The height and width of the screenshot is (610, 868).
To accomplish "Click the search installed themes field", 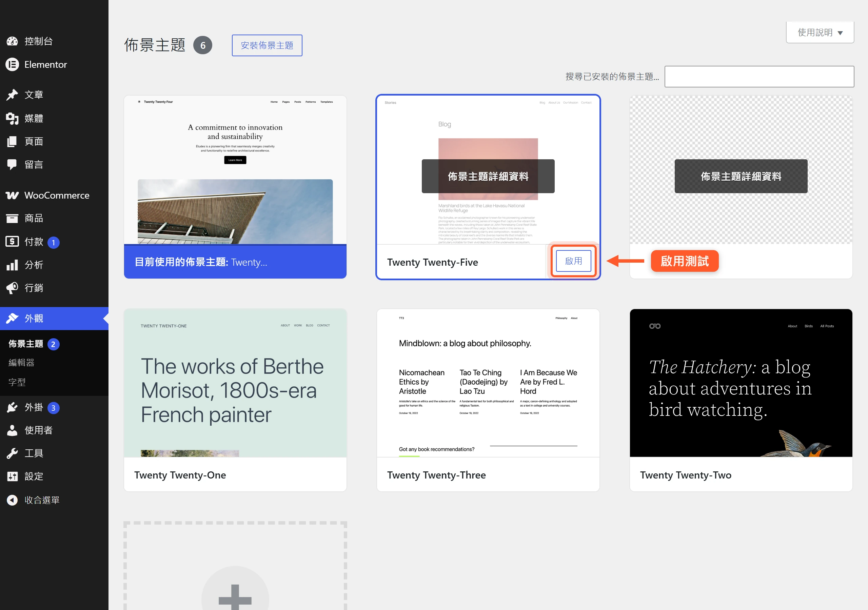I will (x=759, y=77).
